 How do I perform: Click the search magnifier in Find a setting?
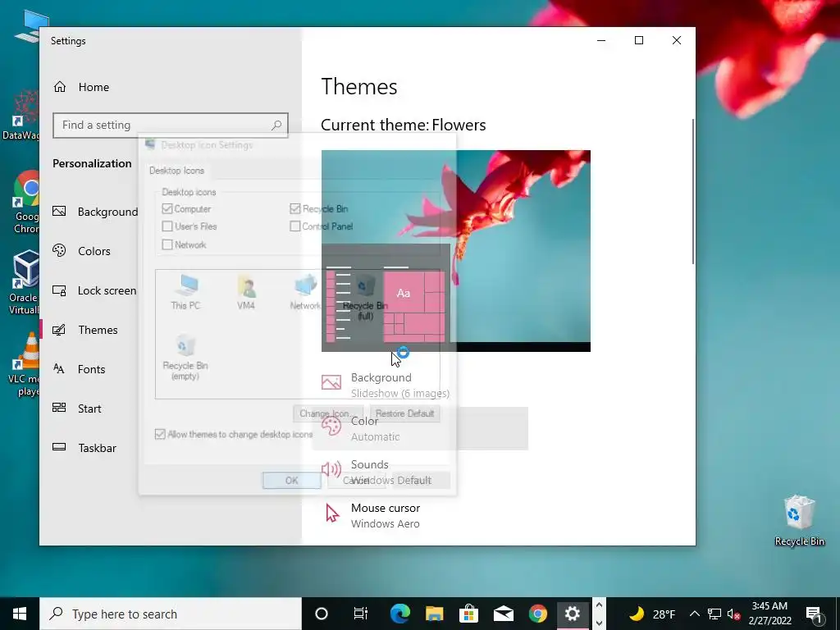[276, 126]
